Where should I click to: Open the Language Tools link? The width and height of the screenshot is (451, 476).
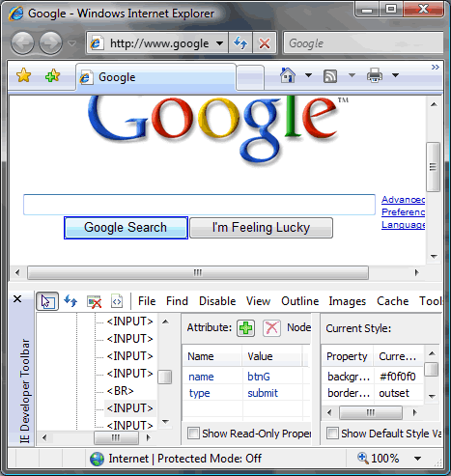[403, 225]
